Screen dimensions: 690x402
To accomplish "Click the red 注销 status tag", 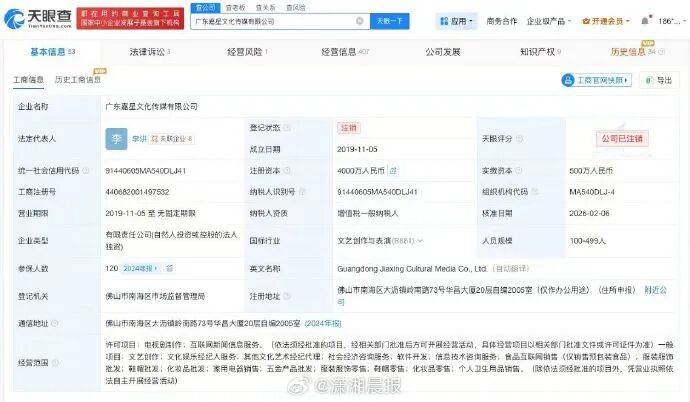I will [x=349, y=128].
